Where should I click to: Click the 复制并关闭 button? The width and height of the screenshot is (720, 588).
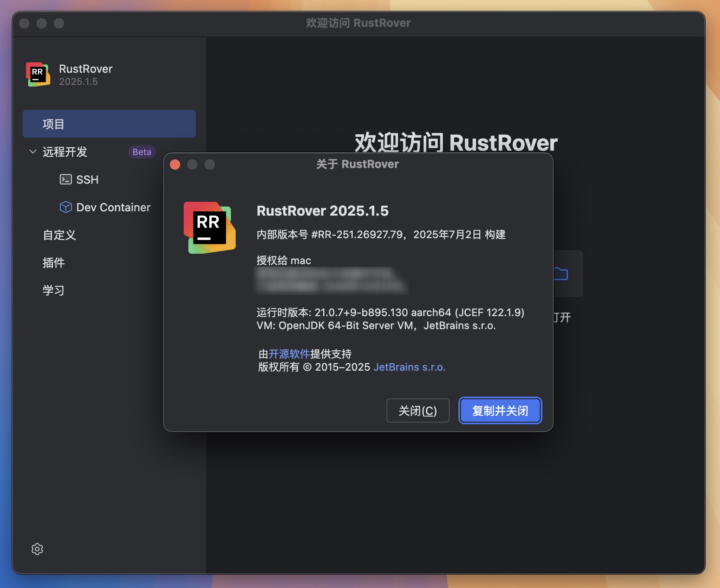(500, 410)
